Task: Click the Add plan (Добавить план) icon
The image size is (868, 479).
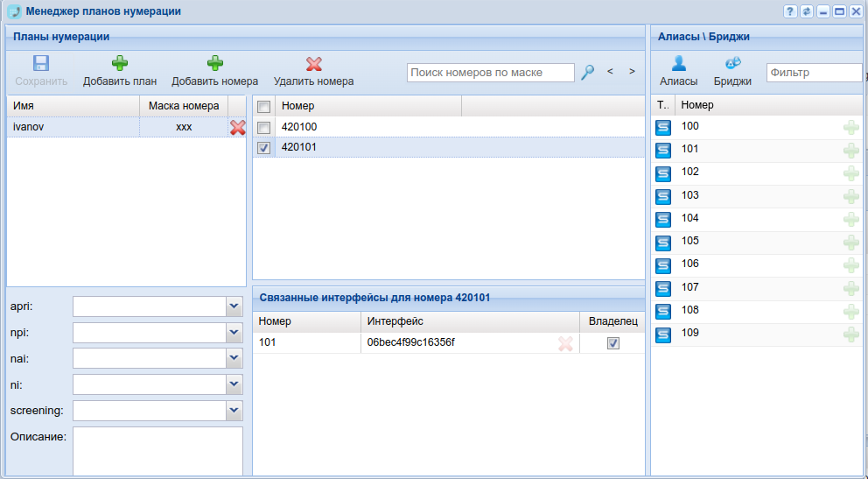Action: [120, 64]
